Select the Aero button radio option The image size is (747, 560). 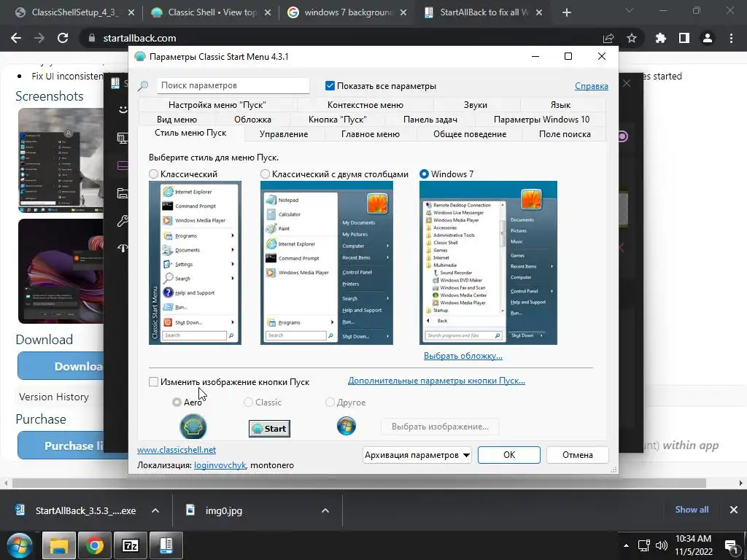177,402
